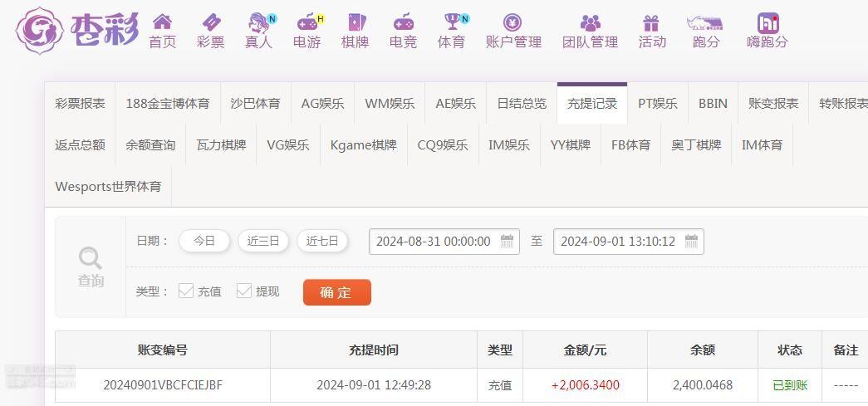Image resolution: width=868 pixels, height=406 pixels.
Task: Click the 已到账 status text
Action: point(790,385)
